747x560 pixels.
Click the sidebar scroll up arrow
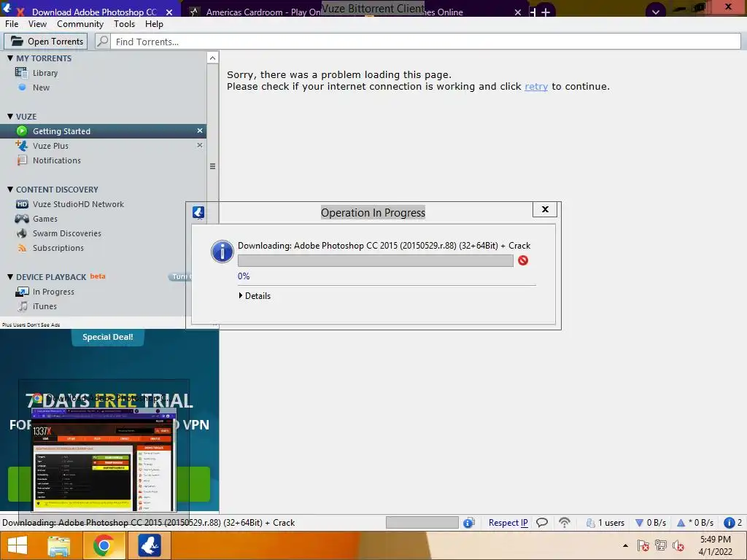pyautogui.click(x=212, y=58)
